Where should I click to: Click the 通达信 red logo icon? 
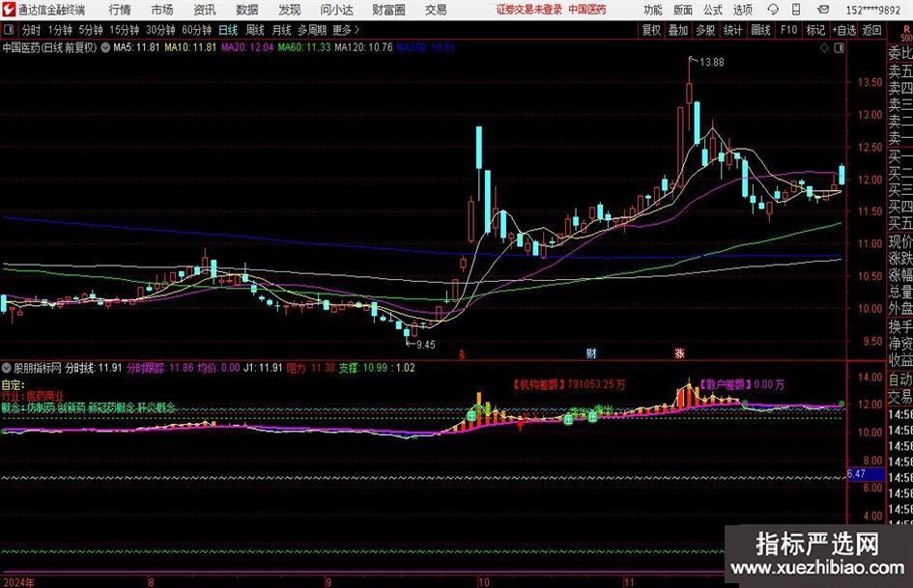8,10
